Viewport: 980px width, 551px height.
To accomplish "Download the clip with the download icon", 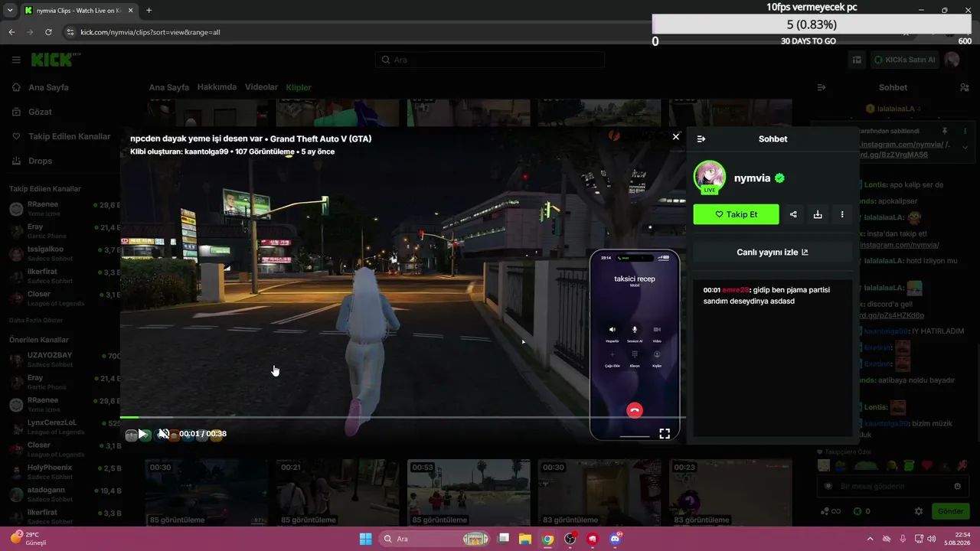I will [818, 214].
